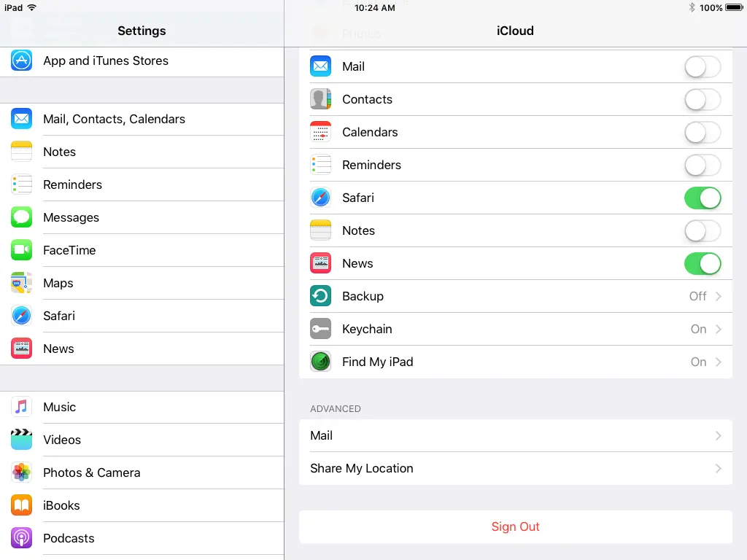Select Reminders in the Settings sidebar
The height and width of the screenshot is (560, 747).
tap(142, 184)
